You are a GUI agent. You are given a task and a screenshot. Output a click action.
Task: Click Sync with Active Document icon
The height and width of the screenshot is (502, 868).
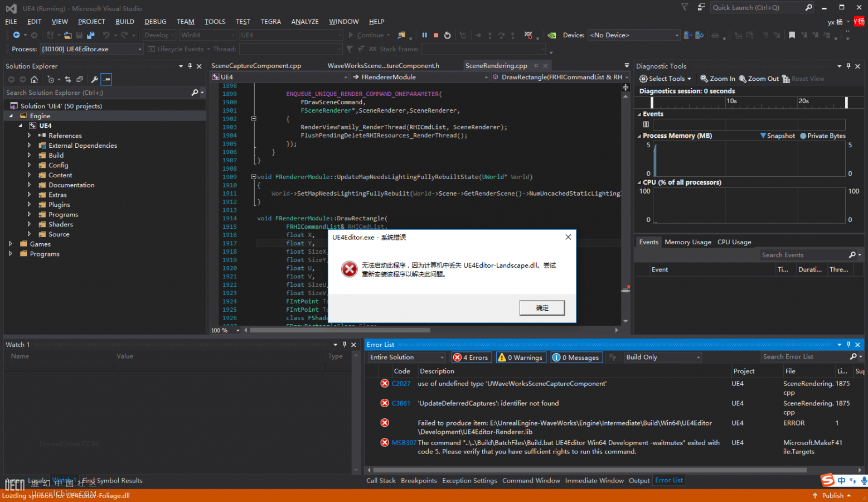pos(68,79)
